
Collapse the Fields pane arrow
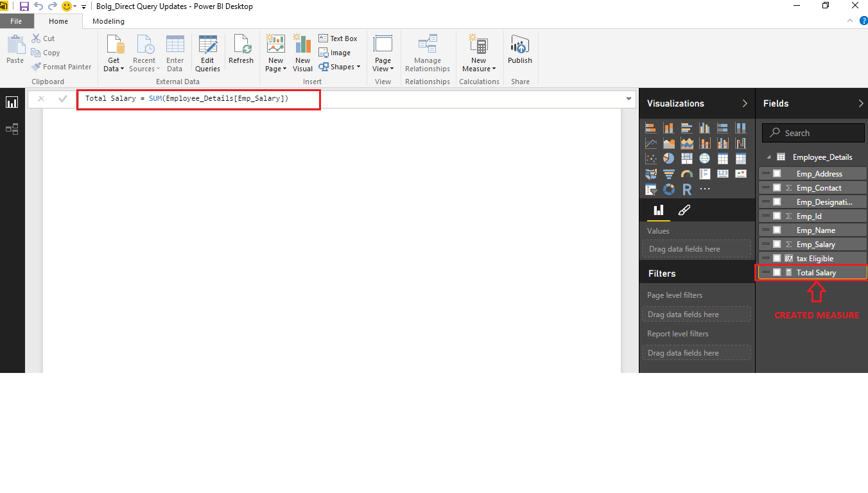pos(861,103)
